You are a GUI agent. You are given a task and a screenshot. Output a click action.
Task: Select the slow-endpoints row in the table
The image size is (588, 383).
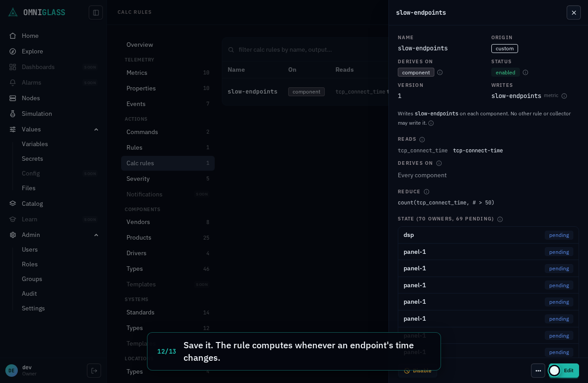pyautogui.click(x=305, y=92)
